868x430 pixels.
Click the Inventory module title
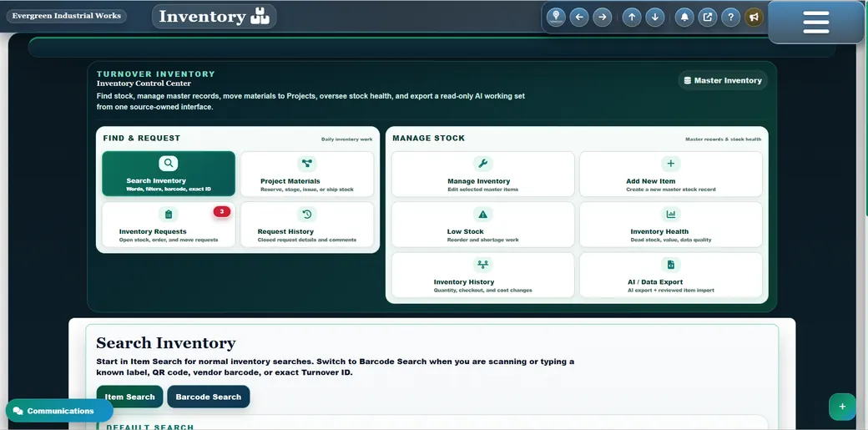click(x=214, y=17)
